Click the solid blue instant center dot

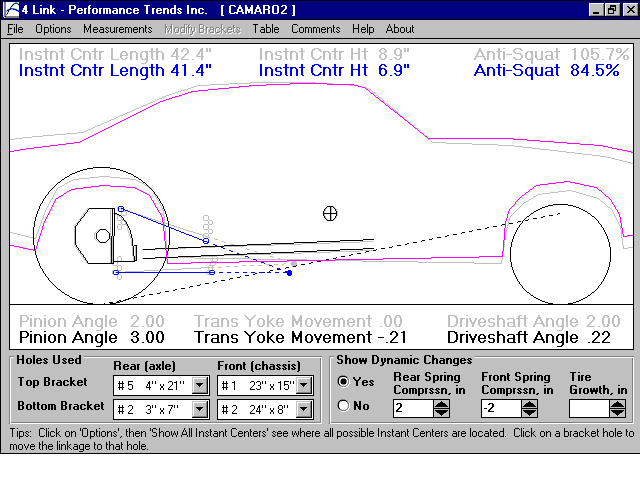tap(289, 273)
